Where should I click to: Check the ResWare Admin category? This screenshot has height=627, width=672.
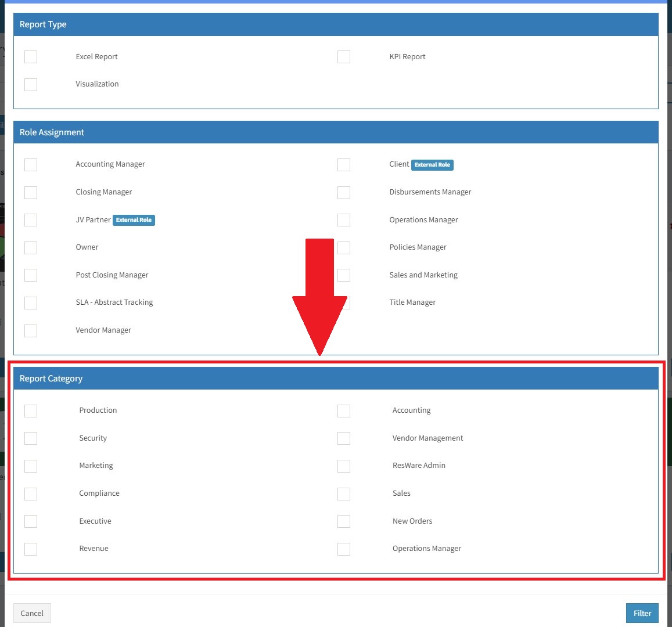(344, 466)
